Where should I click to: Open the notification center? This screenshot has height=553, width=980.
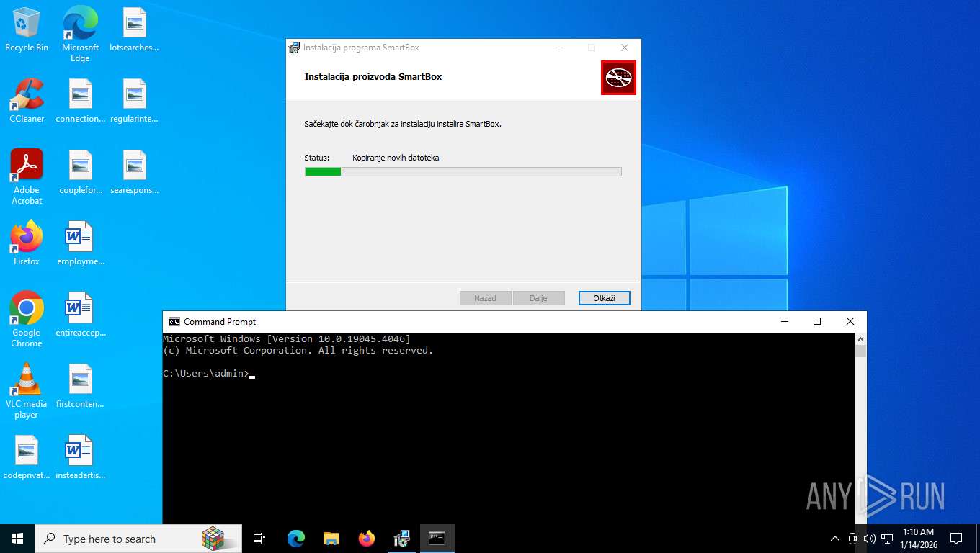point(956,539)
